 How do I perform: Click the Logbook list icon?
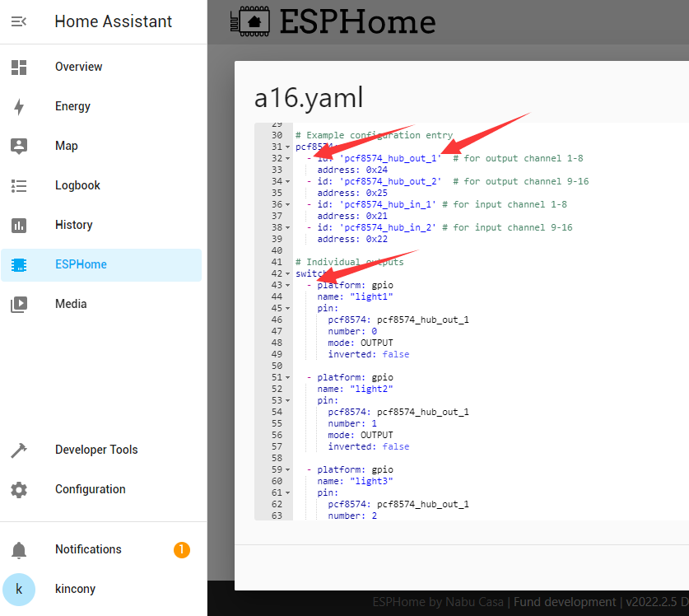19,185
